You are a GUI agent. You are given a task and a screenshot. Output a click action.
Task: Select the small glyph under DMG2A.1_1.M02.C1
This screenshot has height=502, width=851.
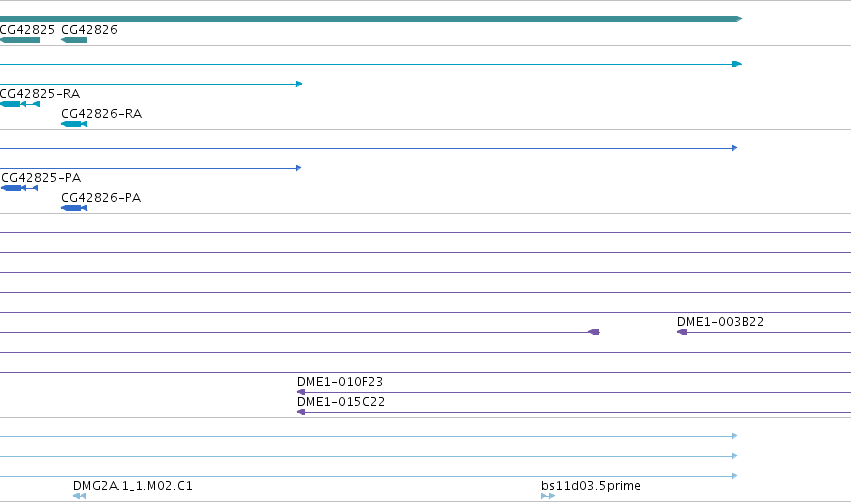pyautogui.click(x=79, y=496)
